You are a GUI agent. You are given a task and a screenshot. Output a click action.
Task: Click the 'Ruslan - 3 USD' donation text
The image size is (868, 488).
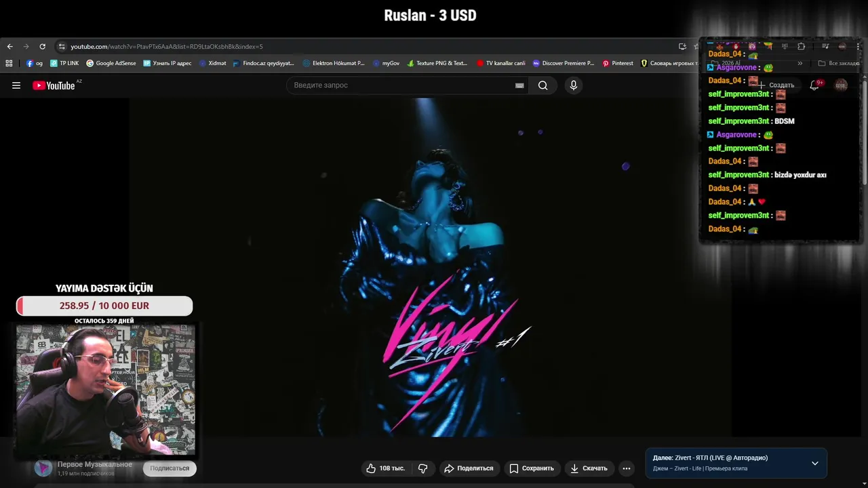430,15
